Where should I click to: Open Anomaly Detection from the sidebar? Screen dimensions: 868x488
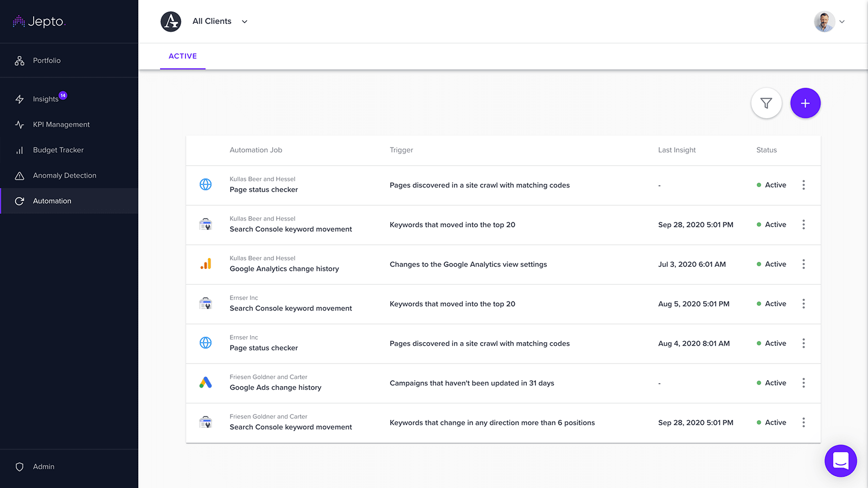coord(65,176)
